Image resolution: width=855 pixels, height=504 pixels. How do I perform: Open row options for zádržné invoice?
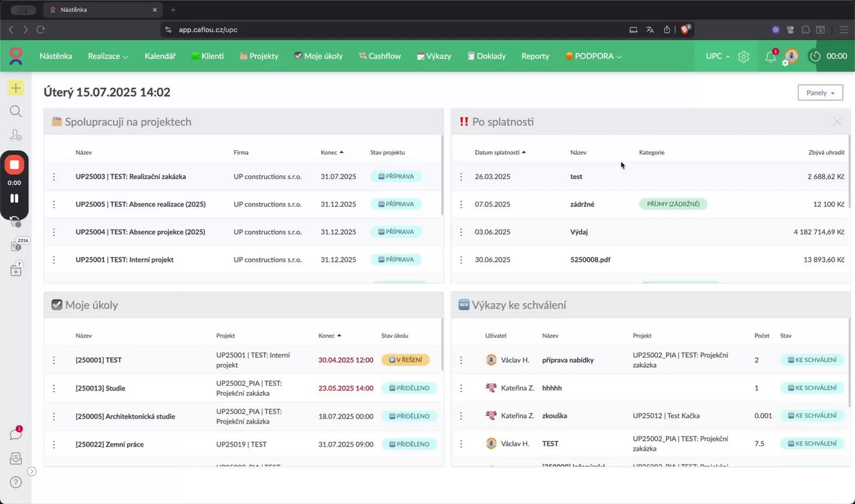point(461,204)
